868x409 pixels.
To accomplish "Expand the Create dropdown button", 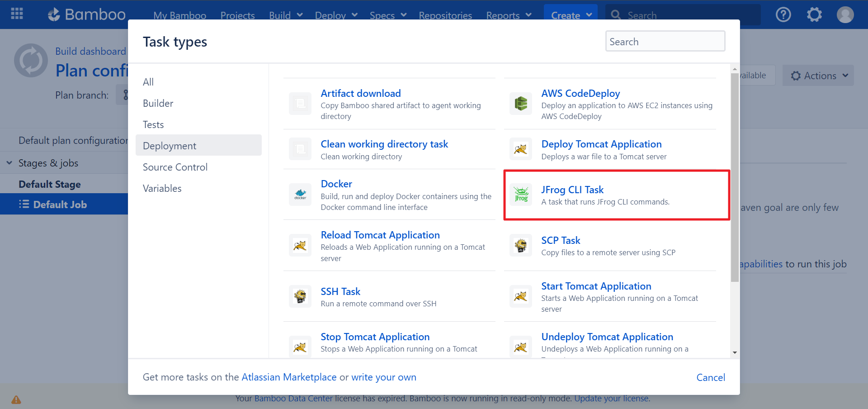I will [x=571, y=15].
